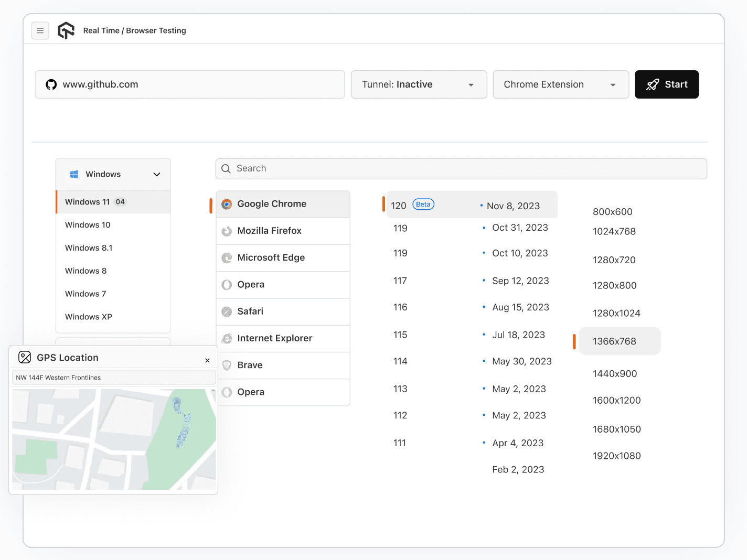Close the GPS Location panel
Viewport: 747px width, 560px height.
pos(207,361)
